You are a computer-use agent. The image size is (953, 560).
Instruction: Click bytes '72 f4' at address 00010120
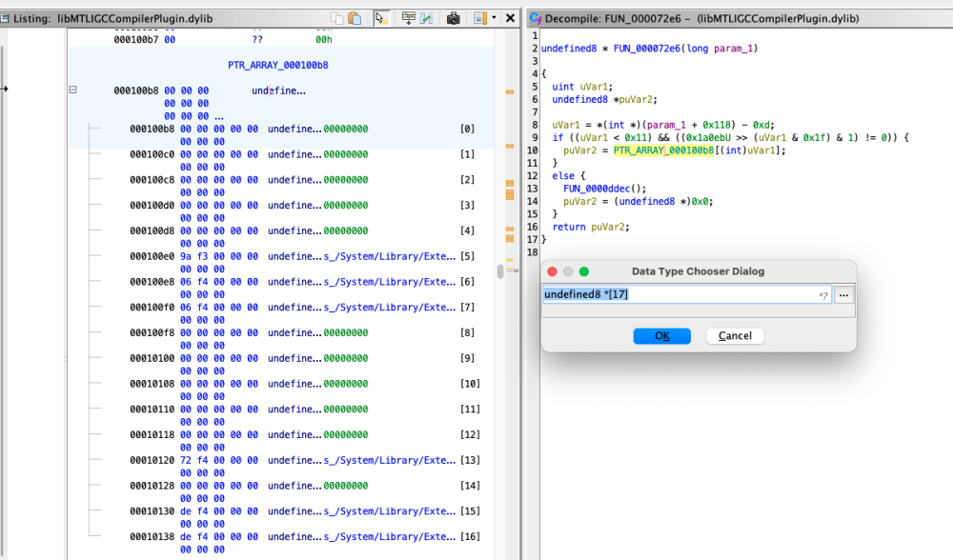(x=193, y=460)
